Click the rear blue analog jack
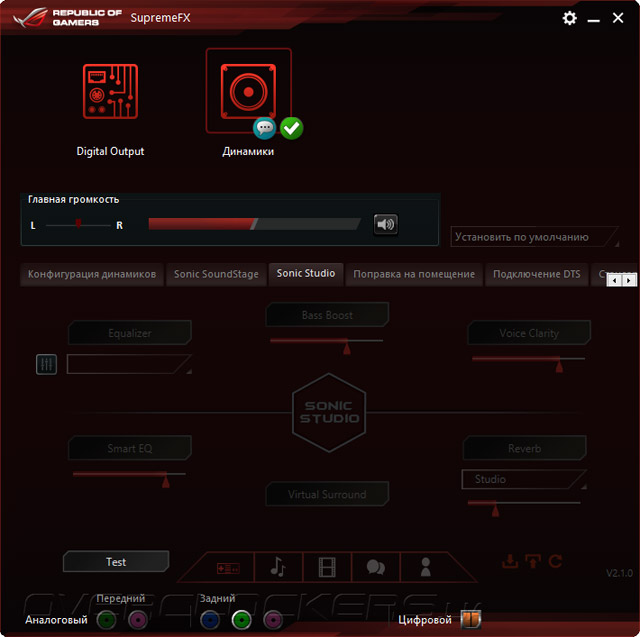Screen dimensions: 640x637 (x=210, y=620)
